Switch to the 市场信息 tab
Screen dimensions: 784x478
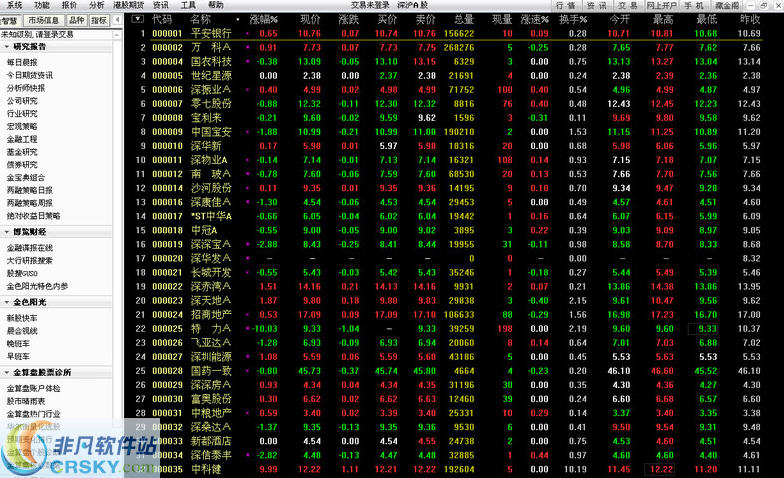click(43, 20)
